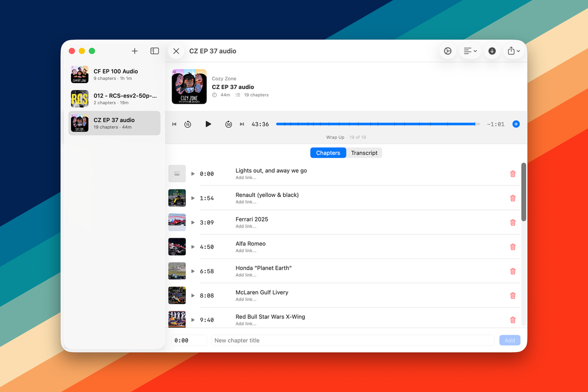Play the Honda chapter at 6:58

[193, 271]
